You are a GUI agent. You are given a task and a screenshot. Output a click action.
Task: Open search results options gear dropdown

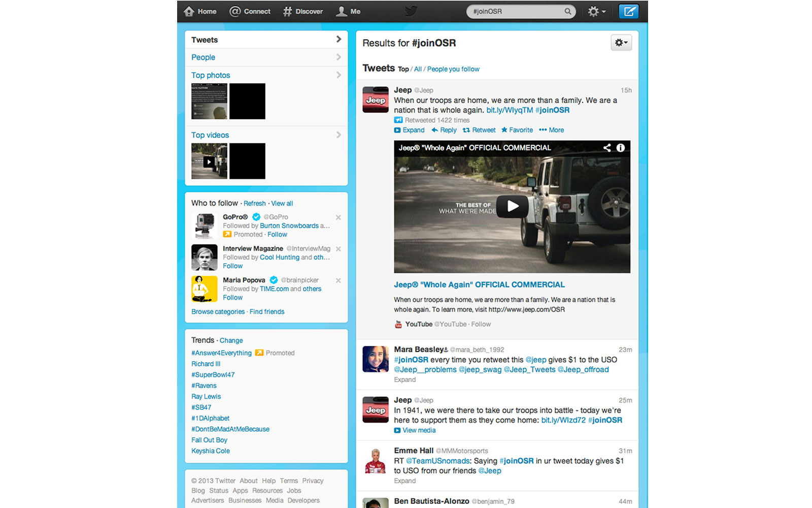click(621, 43)
